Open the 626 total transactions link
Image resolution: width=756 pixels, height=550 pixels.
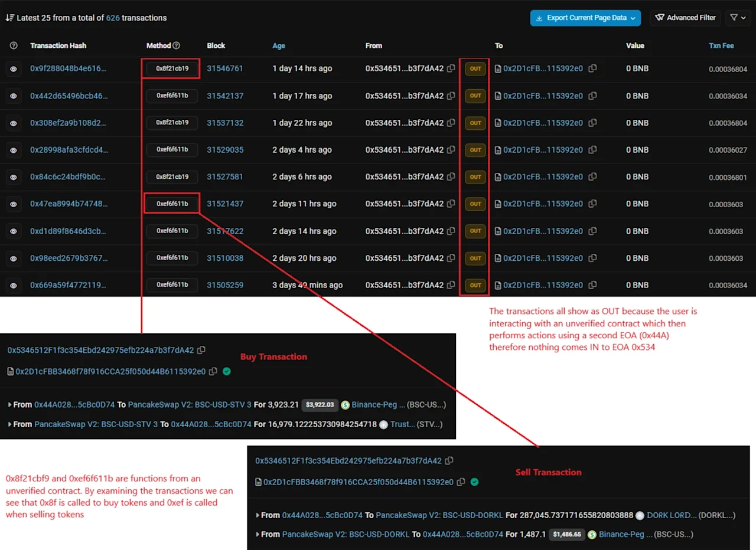point(113,18)
